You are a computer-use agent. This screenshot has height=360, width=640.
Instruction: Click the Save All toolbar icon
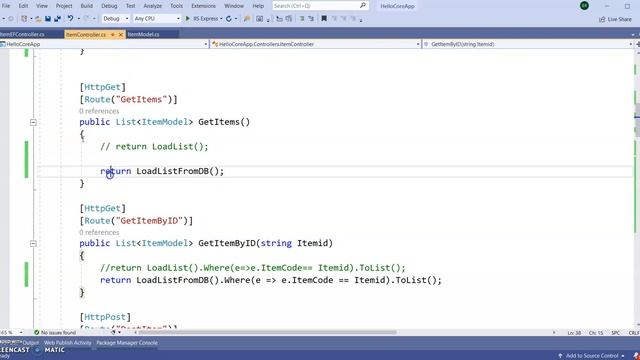pyautogui.click(x=57, y=19)
